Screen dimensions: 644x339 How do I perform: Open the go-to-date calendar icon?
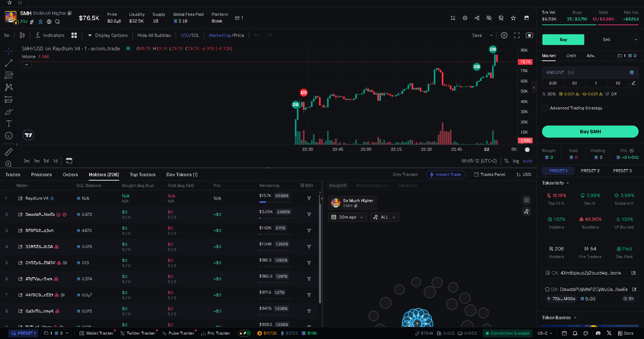[x=69, y=161]
